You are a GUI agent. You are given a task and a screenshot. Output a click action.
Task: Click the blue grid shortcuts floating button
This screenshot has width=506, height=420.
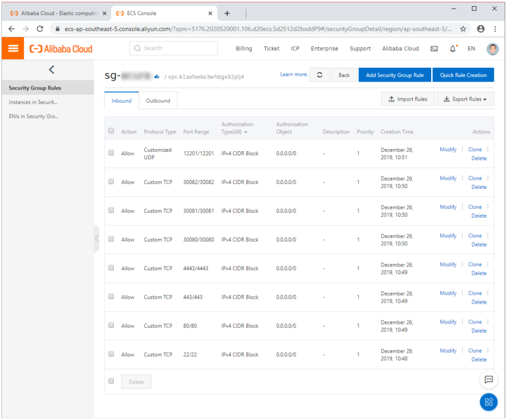[x=488, y=402]
